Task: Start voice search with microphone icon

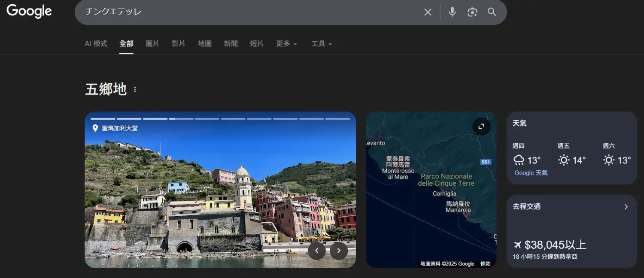Action: tap(452, 12)
